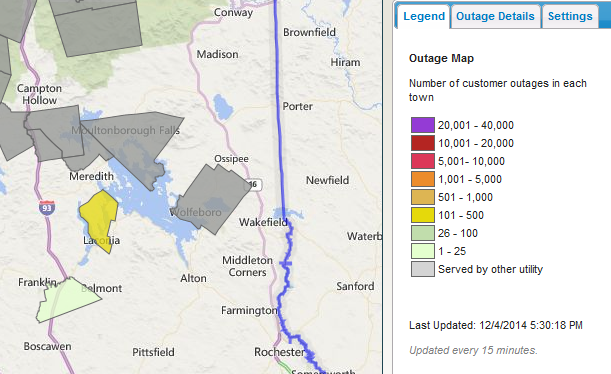Viewport: 611px width, 374px height.
Task: Click the green 26 - 100 swatch
Action: tap(423, 233)
